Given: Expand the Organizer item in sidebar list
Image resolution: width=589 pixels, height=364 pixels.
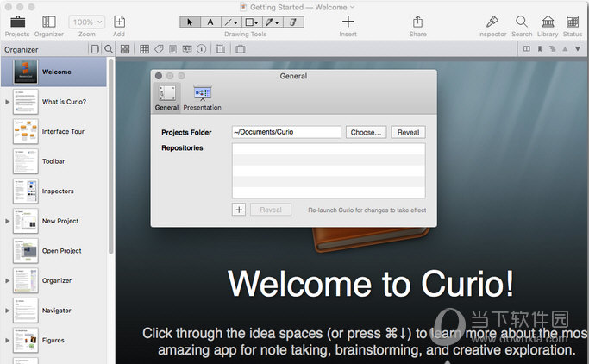Looking at the screenshot, I should pos(7,280).
